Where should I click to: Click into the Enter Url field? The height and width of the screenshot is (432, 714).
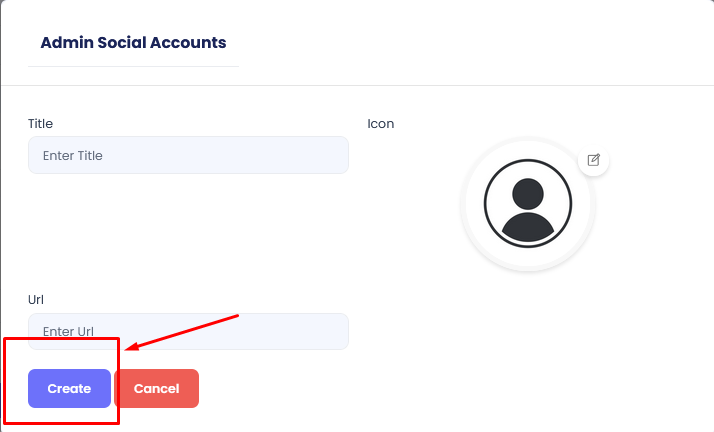pyautogui.click(x=188, y=331)
